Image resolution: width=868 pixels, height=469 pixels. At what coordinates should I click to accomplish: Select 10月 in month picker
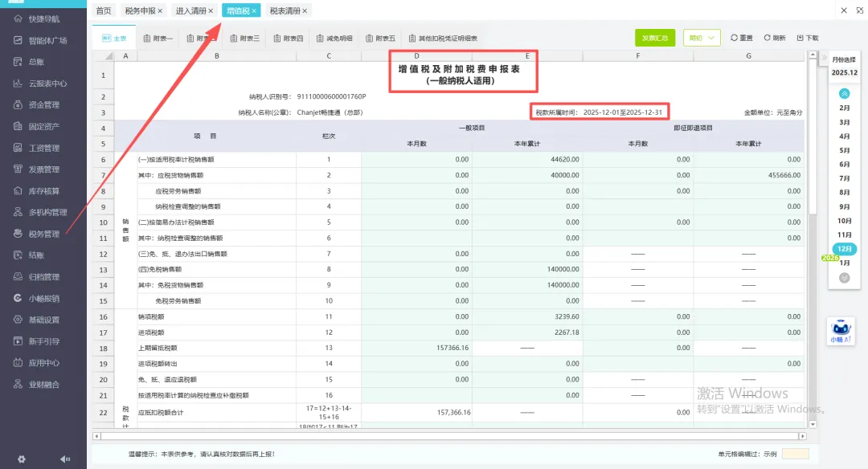pos(844,221)
